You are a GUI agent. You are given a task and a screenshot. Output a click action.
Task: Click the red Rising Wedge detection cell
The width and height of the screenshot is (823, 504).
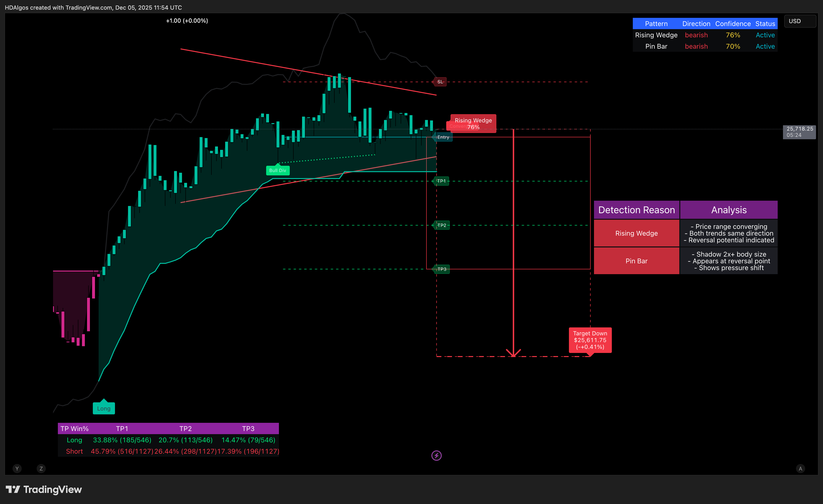636,233
